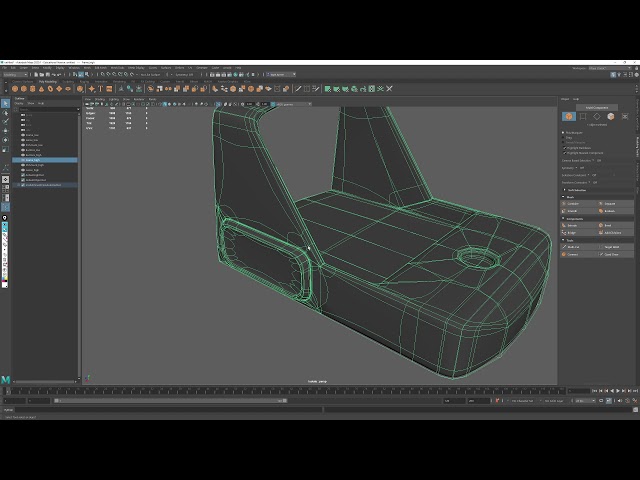Screen dimensions: 640x480
Task: Open the Transform Constraint dropdown
Action: pyautogui.click(x=589, y=182)
